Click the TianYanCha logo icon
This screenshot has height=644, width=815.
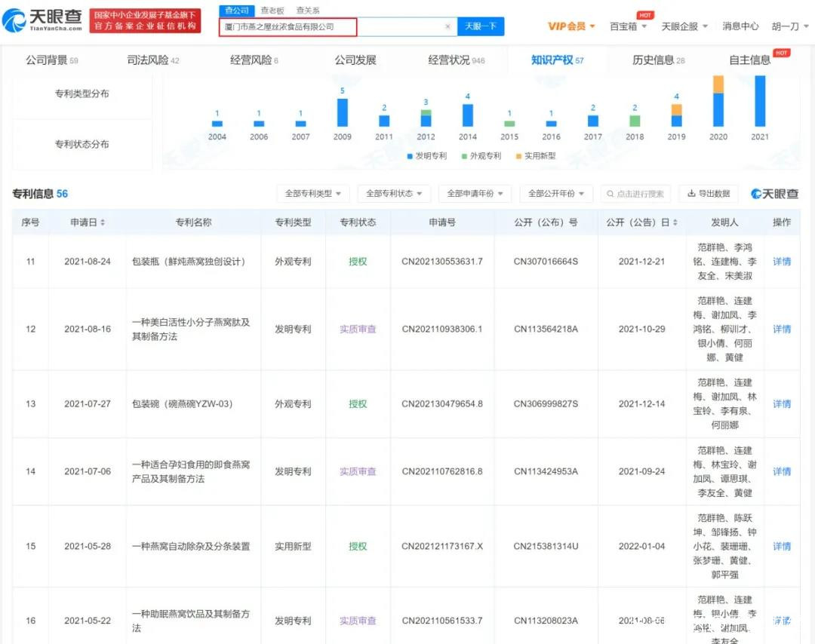tap(14, 20)
